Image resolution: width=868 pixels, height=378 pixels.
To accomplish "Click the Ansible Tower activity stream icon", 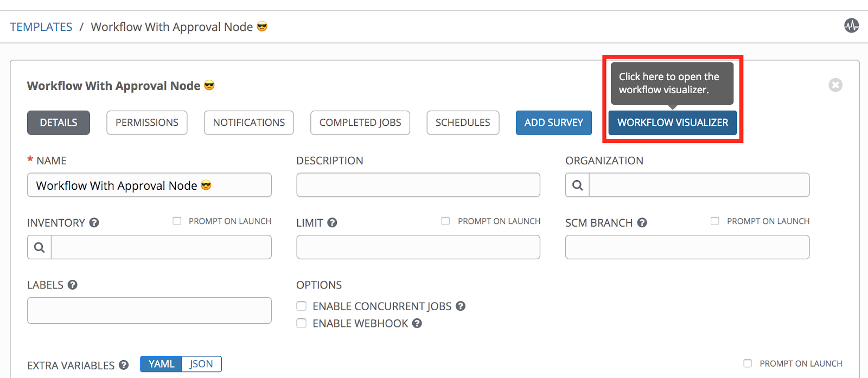I will [x=851, y=25].
